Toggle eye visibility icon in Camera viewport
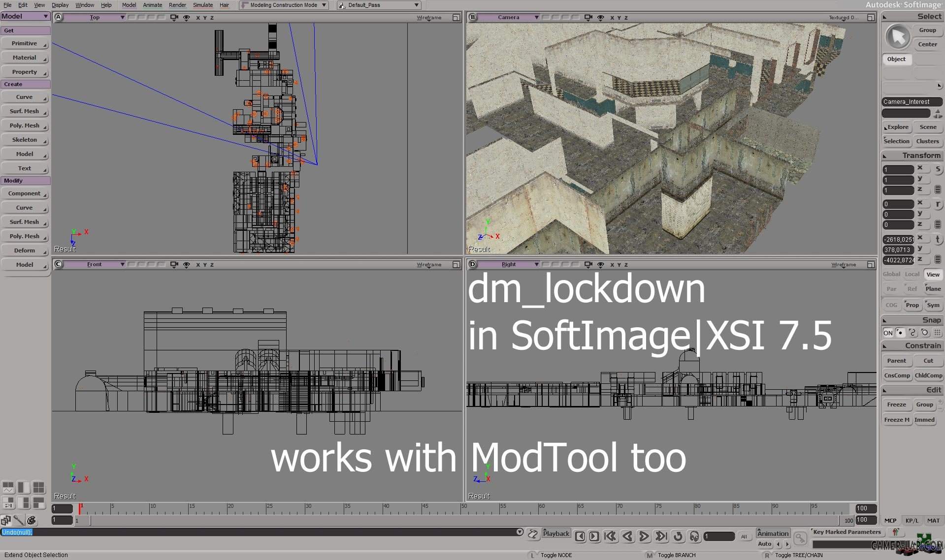Screen dimensions: 945x560 601,17
